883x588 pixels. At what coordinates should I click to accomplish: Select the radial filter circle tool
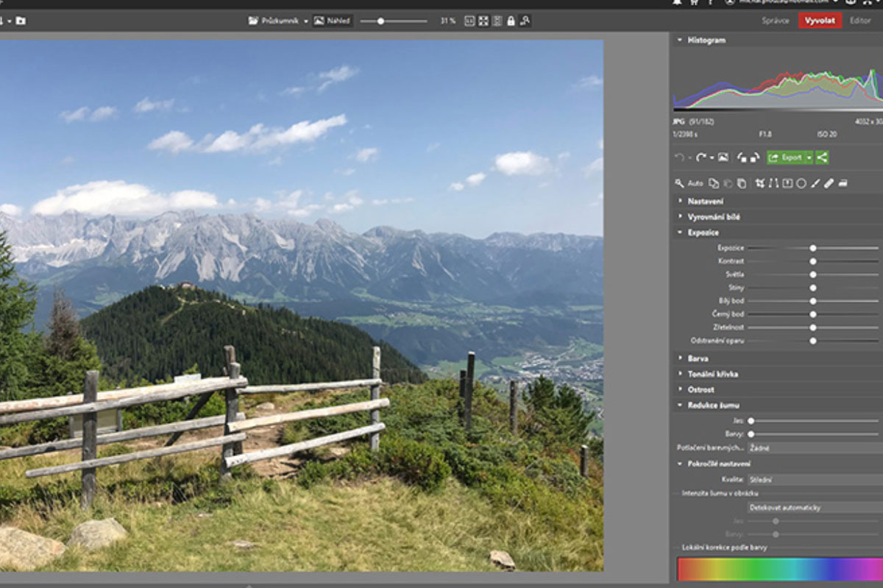(801, 183)
